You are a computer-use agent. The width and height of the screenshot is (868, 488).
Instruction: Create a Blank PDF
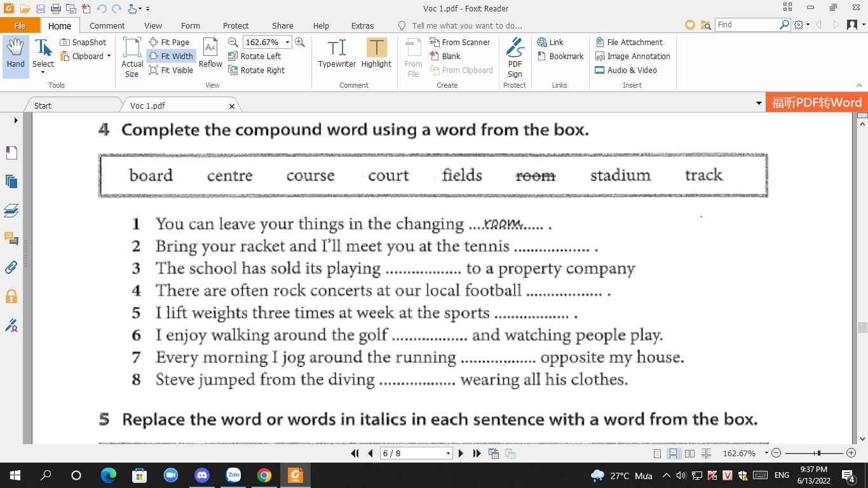[445, 56]
